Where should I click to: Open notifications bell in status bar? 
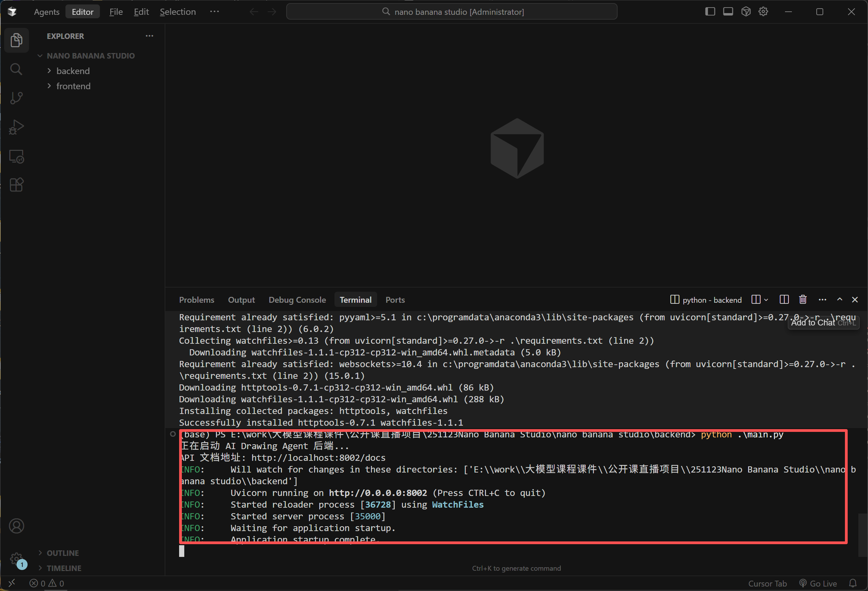(x=853, y=583)
